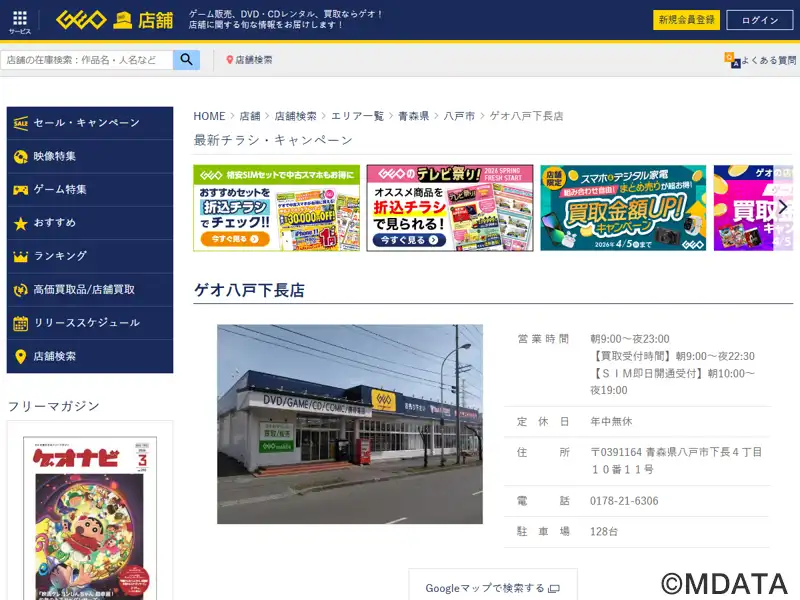
Task: Click the store exterior photo
Action: [x=350, y=424]
